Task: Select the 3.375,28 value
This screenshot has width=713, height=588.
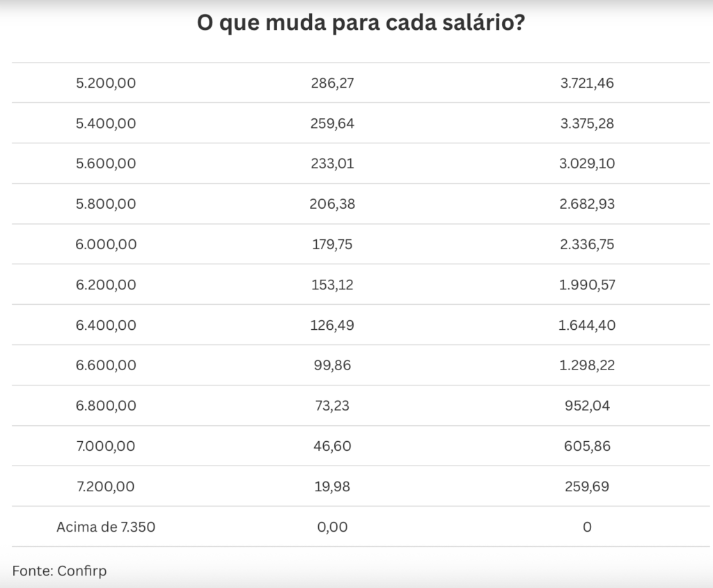Action: point(587,124)
